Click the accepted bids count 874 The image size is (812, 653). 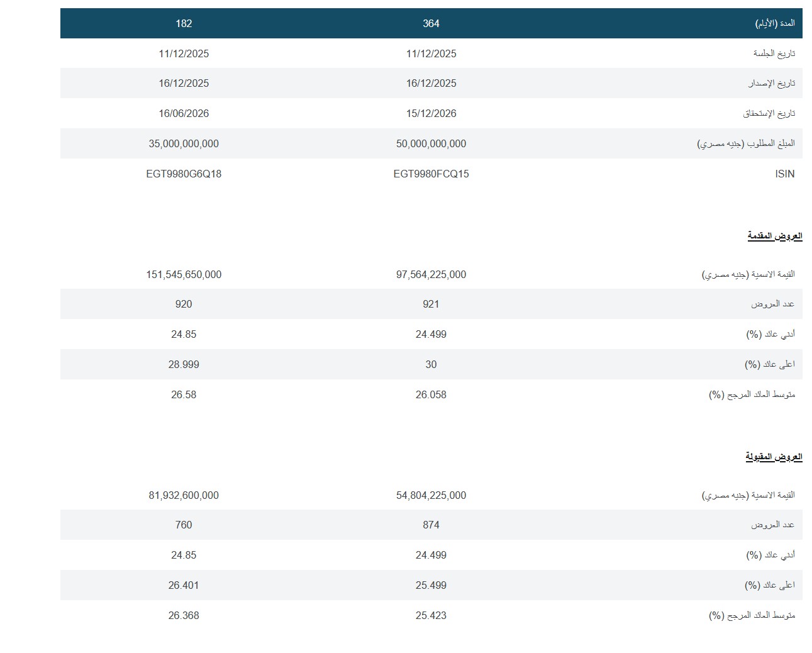tap(431, 525)
